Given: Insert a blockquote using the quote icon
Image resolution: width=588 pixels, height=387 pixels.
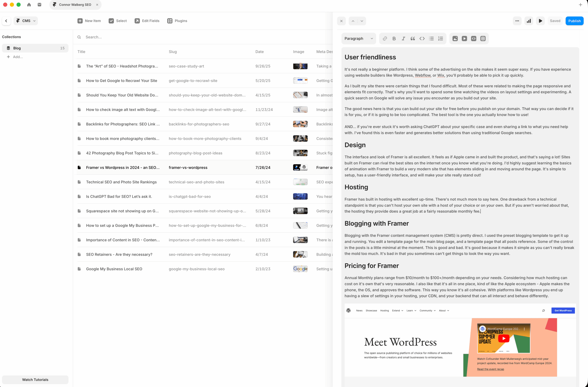Looking at the screenshot, I should 413,39.
